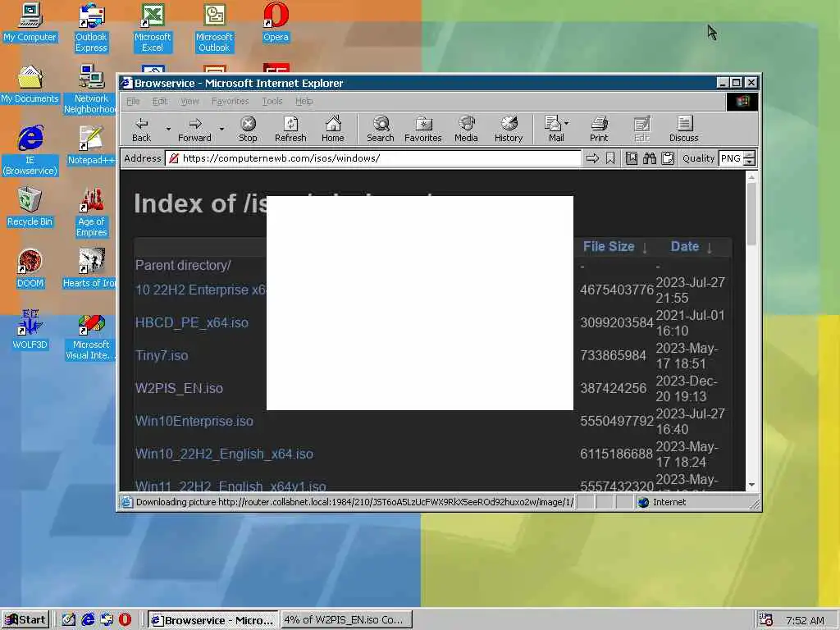Select the Network Neighborhood desktop icon
The width and height of the screenshot is (840, 630).
pos(90,89)
